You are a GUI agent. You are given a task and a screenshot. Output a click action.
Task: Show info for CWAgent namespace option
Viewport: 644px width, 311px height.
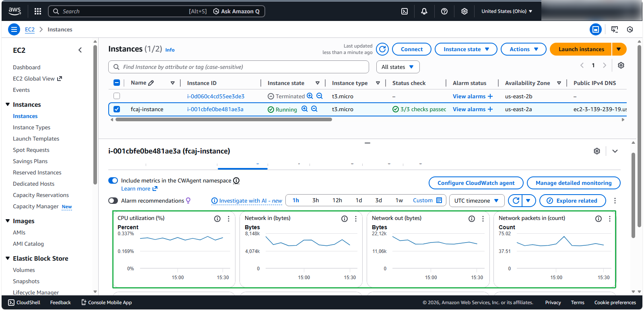pos(236,180)
